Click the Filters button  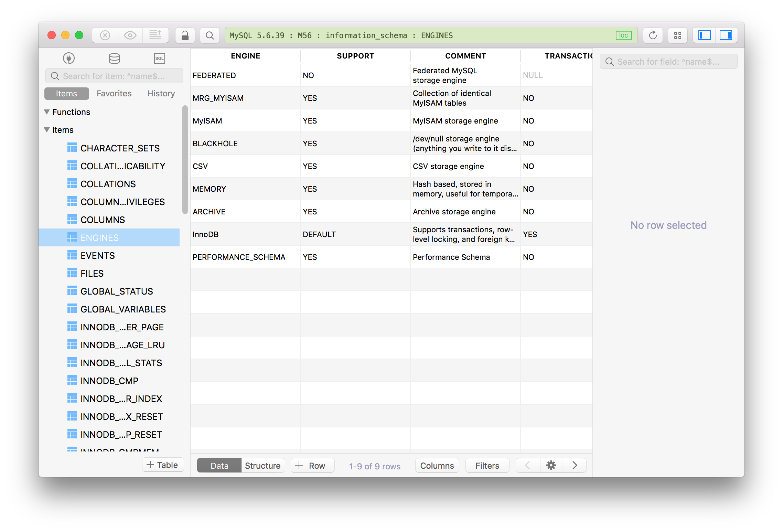point(487,466)
